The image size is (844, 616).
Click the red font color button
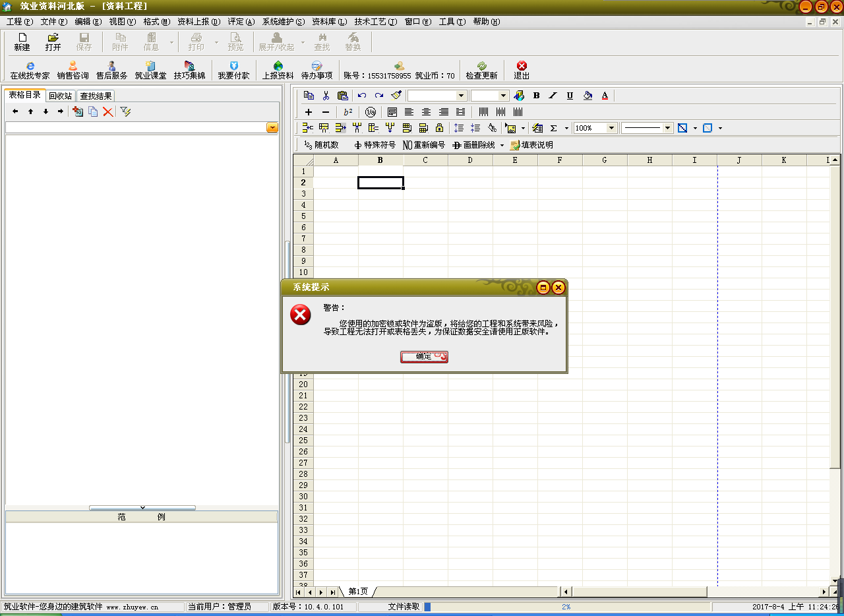click(605, 96)
